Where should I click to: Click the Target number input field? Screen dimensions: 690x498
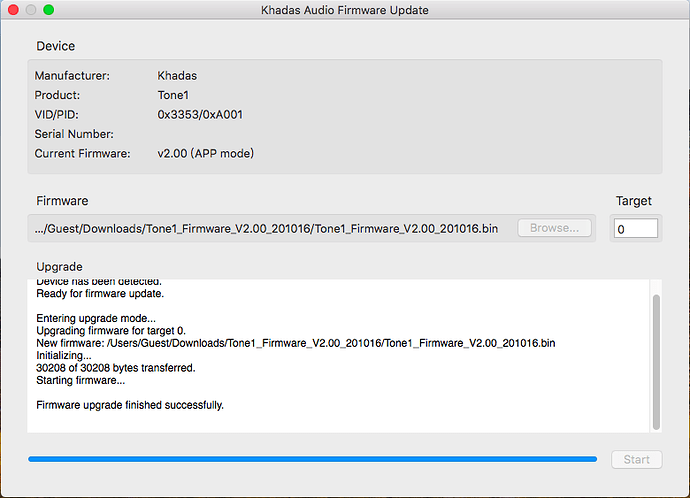pyautogui.click(x=635, y=229)
